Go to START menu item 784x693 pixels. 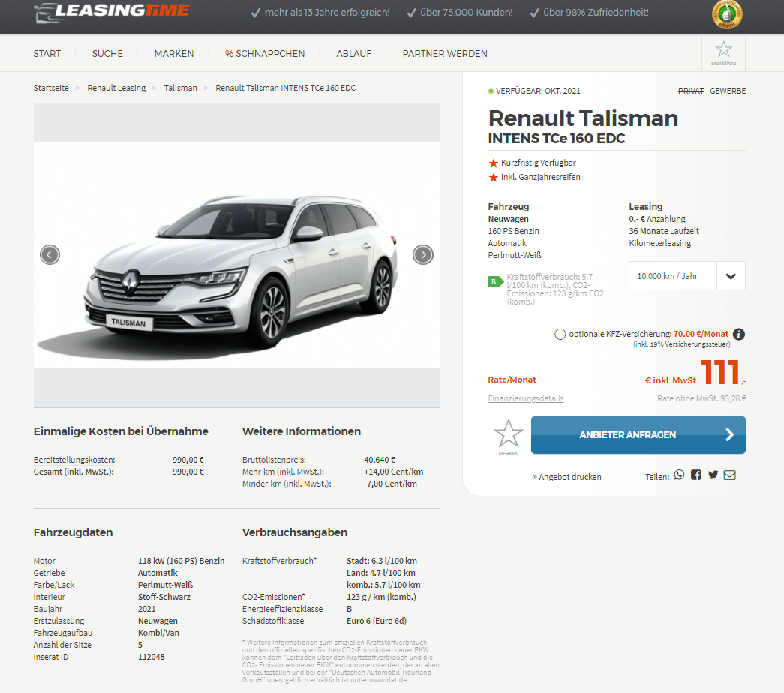click(47, 53)
